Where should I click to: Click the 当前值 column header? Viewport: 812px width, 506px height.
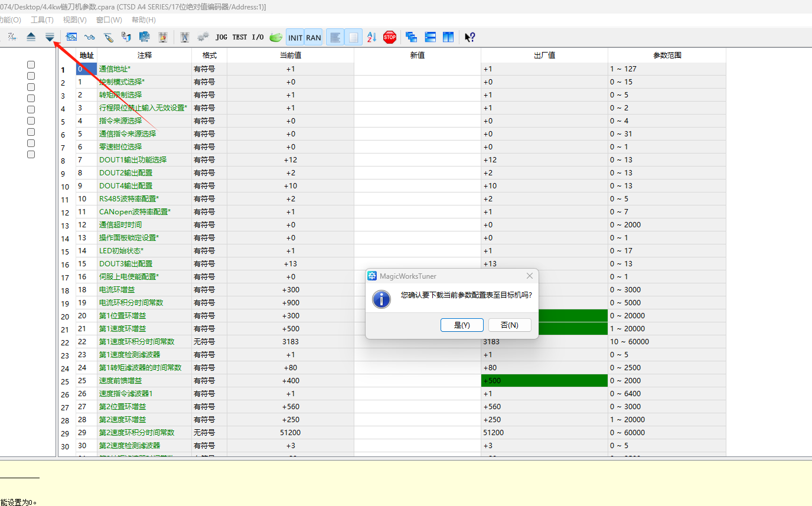tap(291, 55)
